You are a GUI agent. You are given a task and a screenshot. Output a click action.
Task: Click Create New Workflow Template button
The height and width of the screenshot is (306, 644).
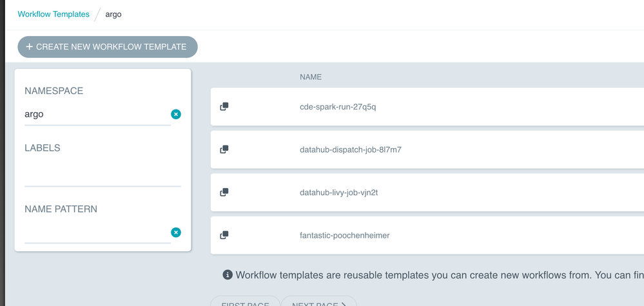click(108, 47)
